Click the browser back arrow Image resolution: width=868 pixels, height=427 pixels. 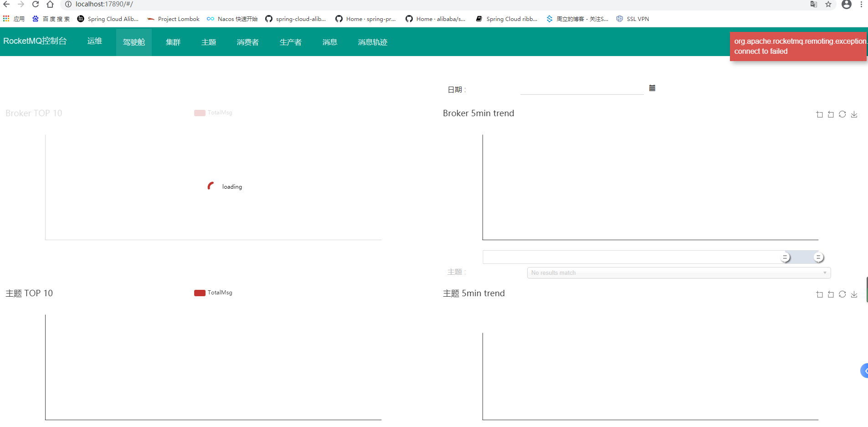coord(6,4)
